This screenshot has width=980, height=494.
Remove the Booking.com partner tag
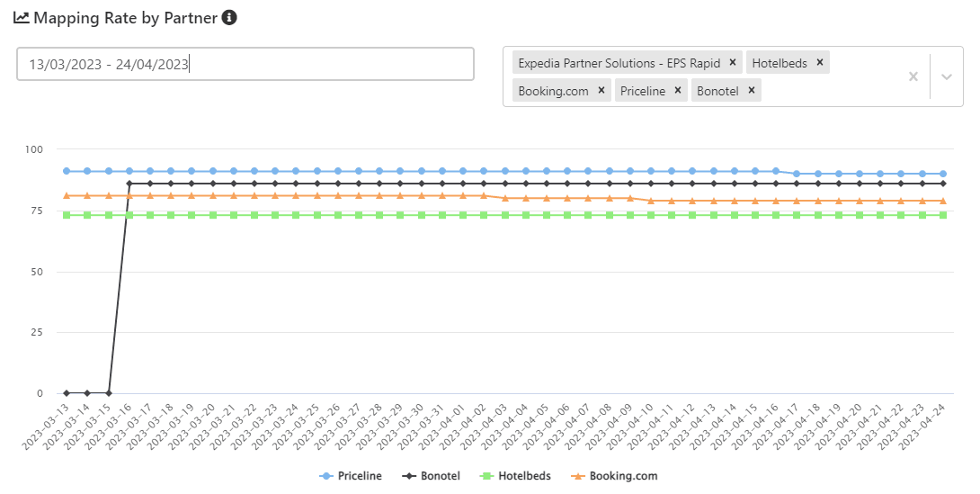tap(601, 91)
